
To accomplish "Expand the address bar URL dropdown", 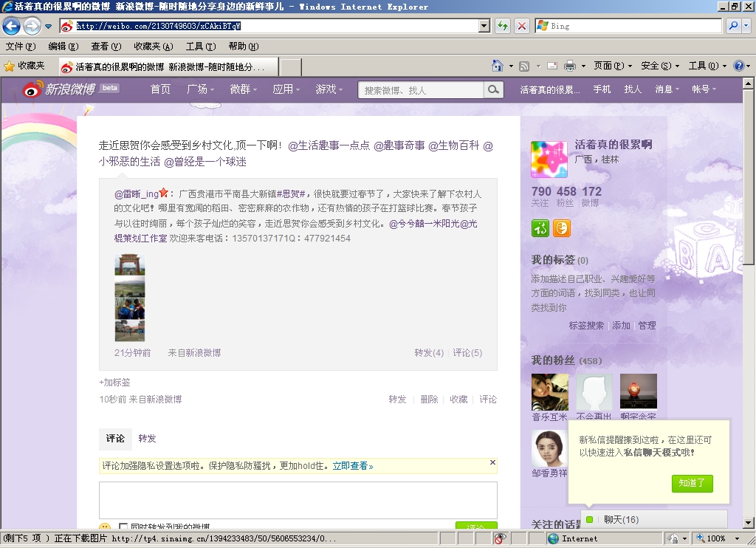I will (484, 26).
